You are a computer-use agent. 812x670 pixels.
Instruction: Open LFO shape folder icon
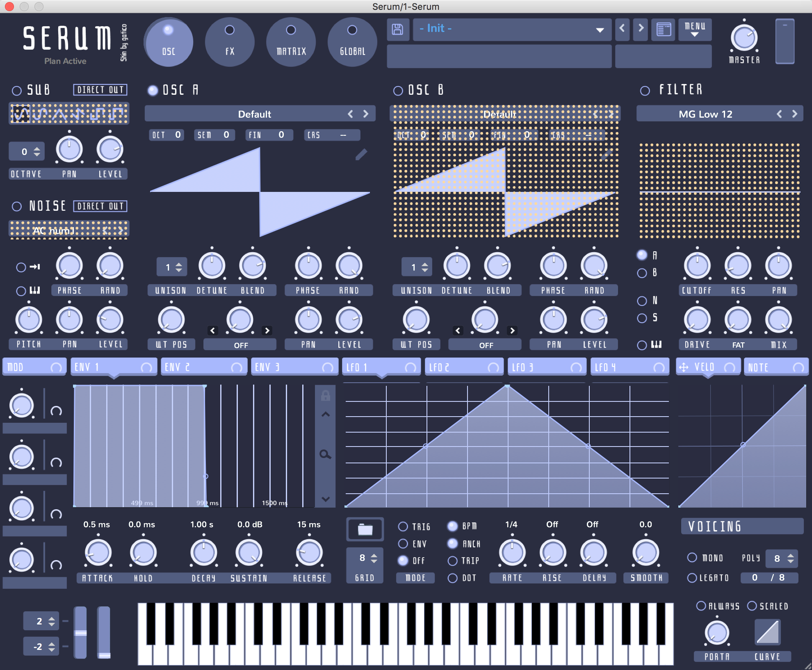click(365, 529)
